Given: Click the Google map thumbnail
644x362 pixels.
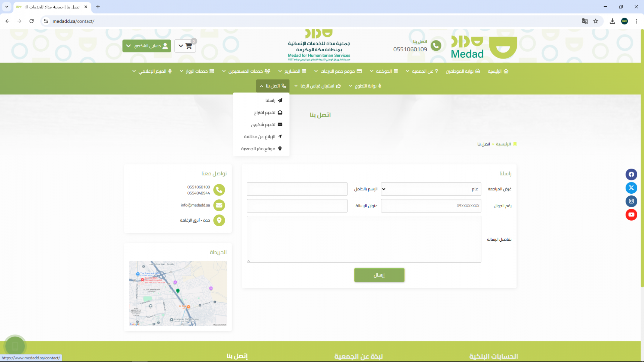Looking at the screenshot, I should tap(178, 293).
